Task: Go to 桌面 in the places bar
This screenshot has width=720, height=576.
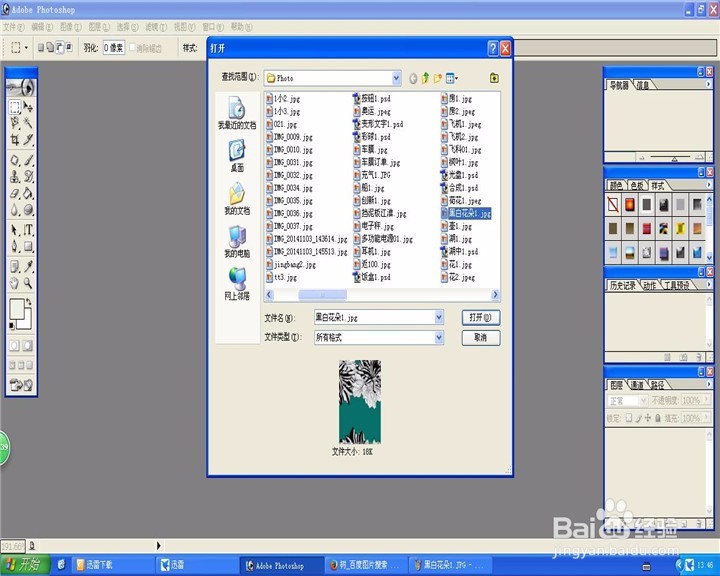Action: click(x=237, y=156)
